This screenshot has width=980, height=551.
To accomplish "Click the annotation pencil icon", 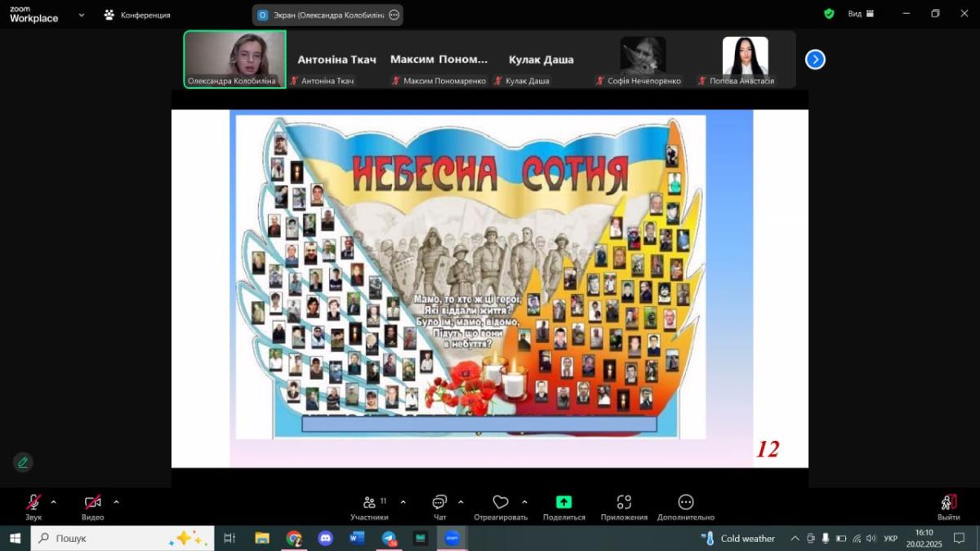I will (23, 462).
